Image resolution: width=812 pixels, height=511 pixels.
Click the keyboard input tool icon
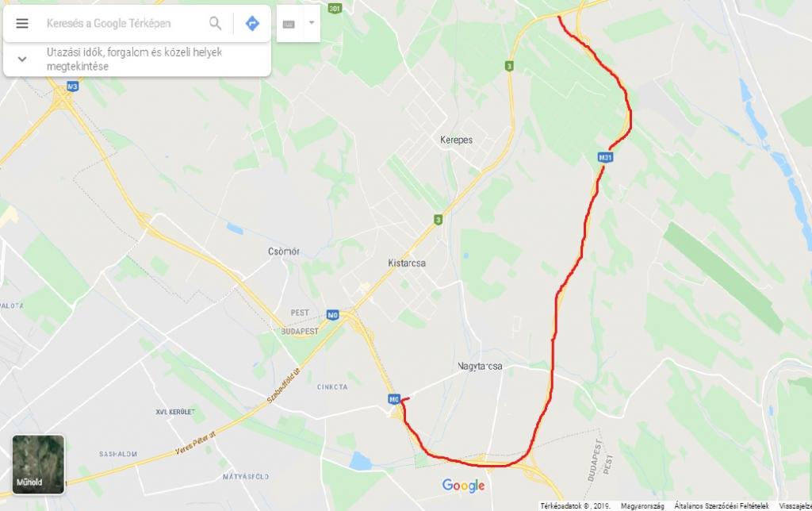[x=289, y=24]
